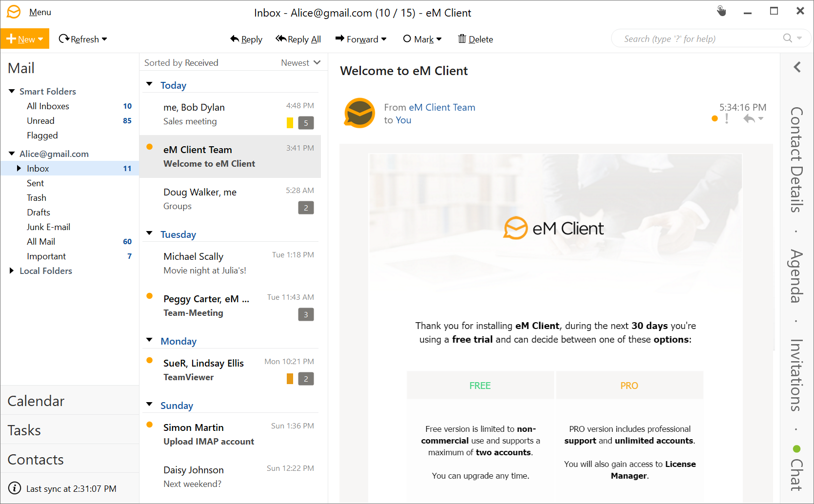Toggle the orange unread dot in message header
Viewport: 814px width, 504px height.
715,118
